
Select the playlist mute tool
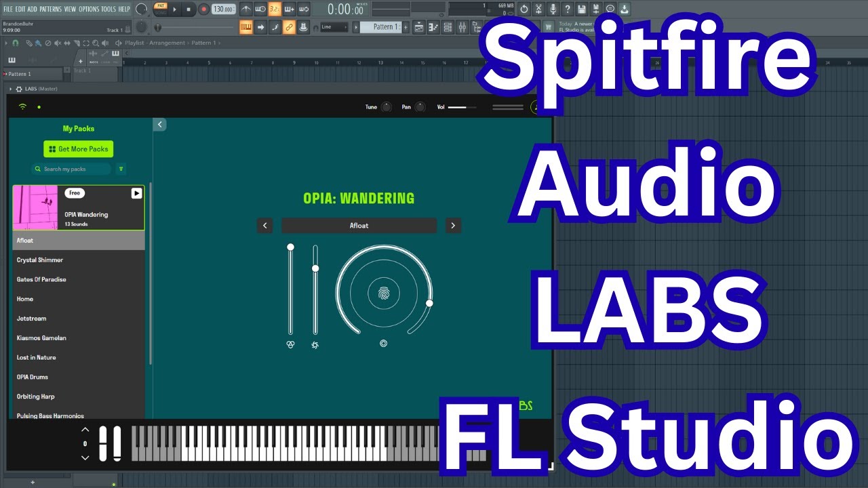pyautogui.click(x=58, y=43)
